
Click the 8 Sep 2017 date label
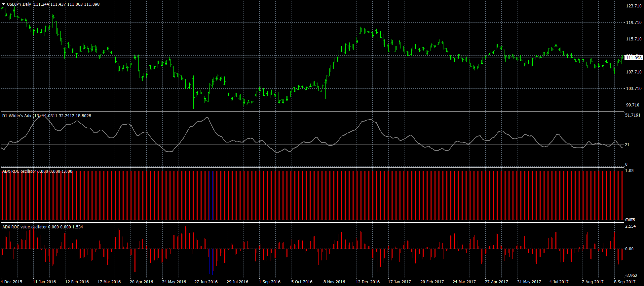(x=625, y=282)
